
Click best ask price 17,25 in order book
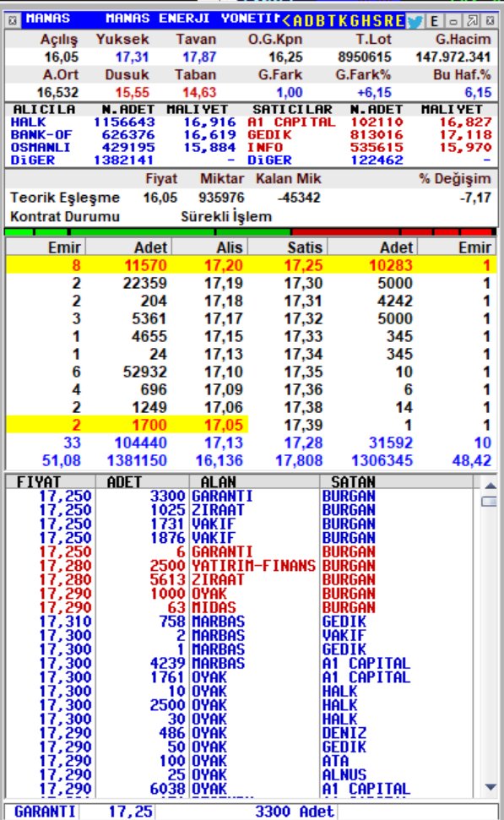(304, 265)
